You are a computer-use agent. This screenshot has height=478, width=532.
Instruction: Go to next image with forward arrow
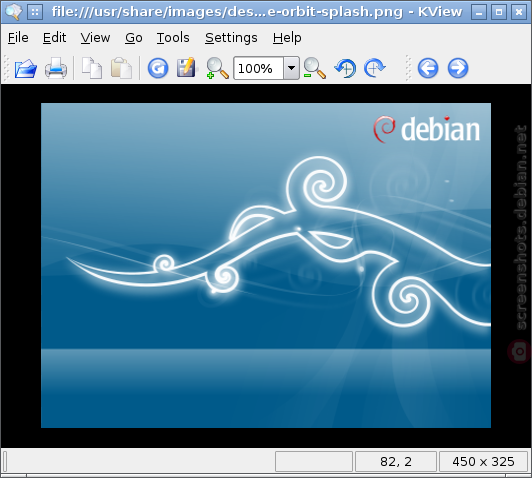[458, 68]
